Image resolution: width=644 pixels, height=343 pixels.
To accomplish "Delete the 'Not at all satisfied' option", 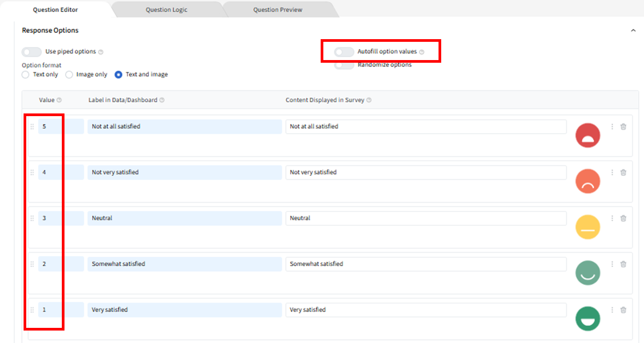I will (x=623, y=127).
